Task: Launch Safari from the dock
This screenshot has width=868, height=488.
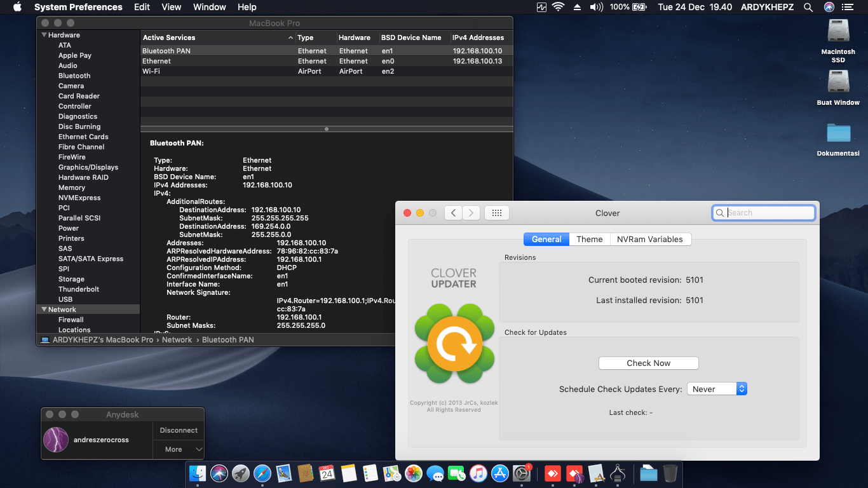Action: [262, 473]
